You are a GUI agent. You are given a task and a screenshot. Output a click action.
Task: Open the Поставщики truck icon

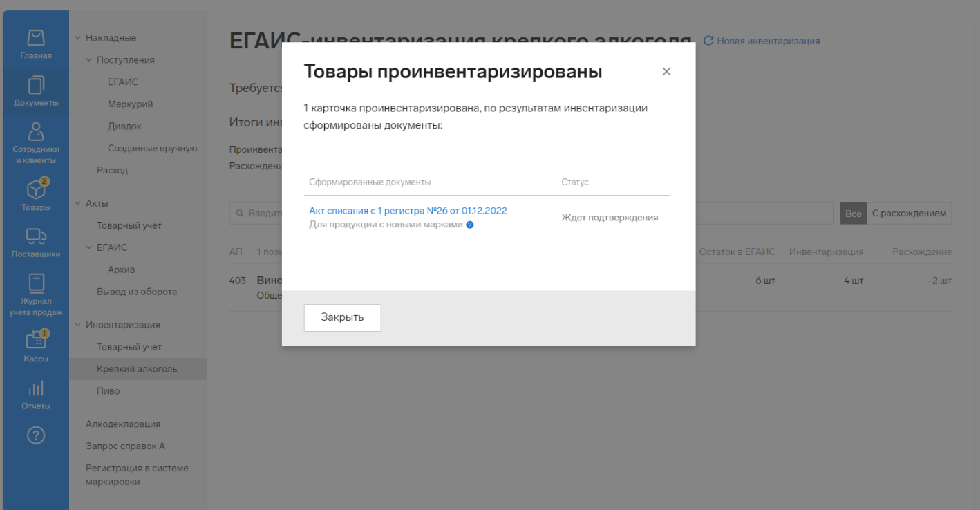tap(36, 236)
